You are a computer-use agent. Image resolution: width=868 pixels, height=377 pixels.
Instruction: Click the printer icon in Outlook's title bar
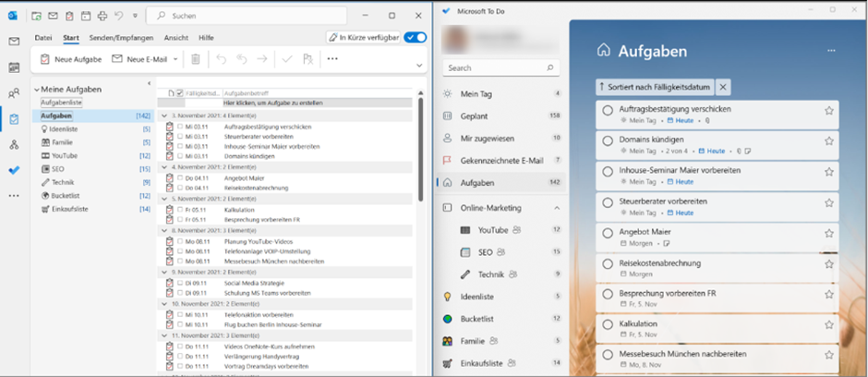[102, 16]
